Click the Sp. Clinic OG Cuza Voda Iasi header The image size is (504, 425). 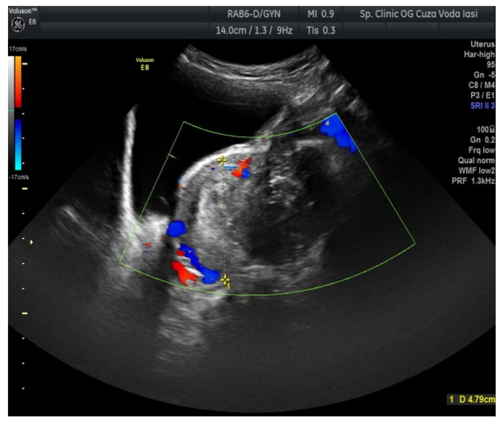[x=419, y=14]
